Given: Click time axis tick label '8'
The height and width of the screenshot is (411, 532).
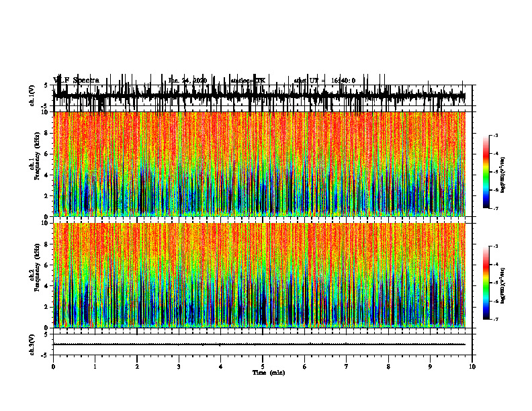Looking at the screenshot, I should click(x=388, y=367).
